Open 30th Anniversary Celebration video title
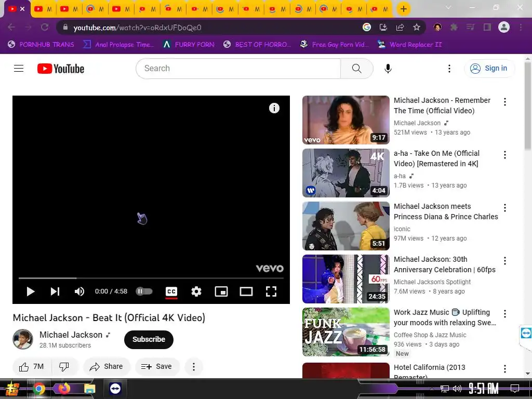The width and height of the screenshot is (532, 399). coord(445,264)
